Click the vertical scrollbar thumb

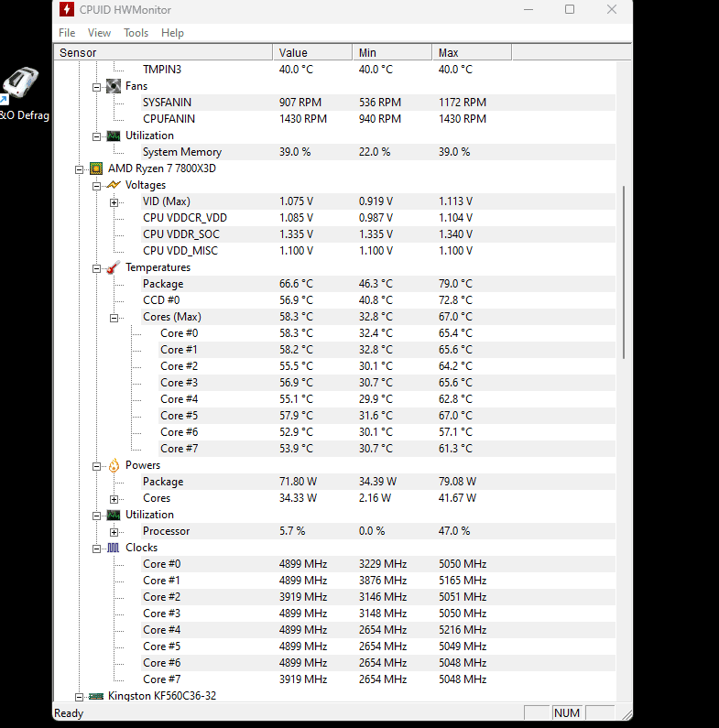pyautogui.click(x=624, y=272)
